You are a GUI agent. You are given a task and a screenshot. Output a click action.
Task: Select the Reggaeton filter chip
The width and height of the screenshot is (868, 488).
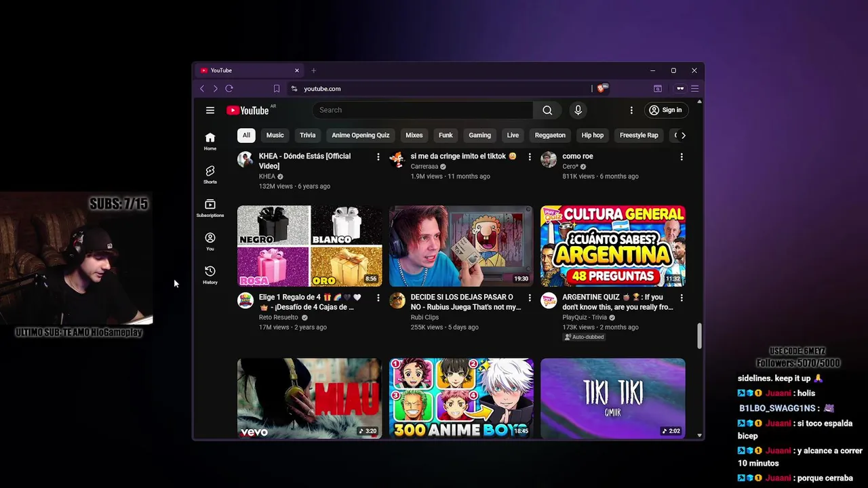(x=550, y=135)
